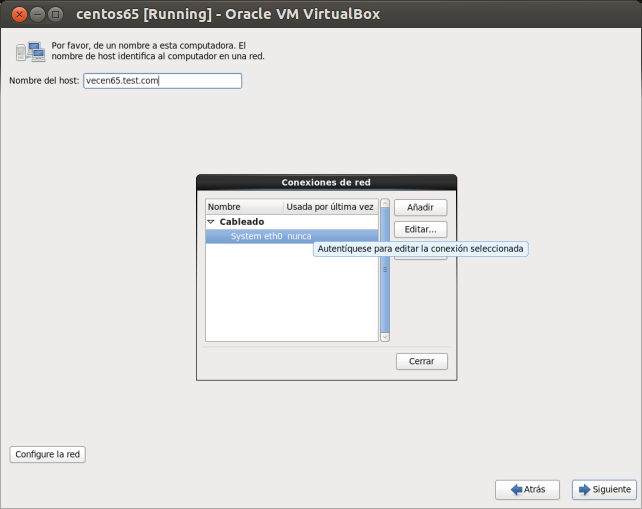This screenshot has width=642, height=509.
Task: Click the Siguiente right arrow icon
Action: 585,489
